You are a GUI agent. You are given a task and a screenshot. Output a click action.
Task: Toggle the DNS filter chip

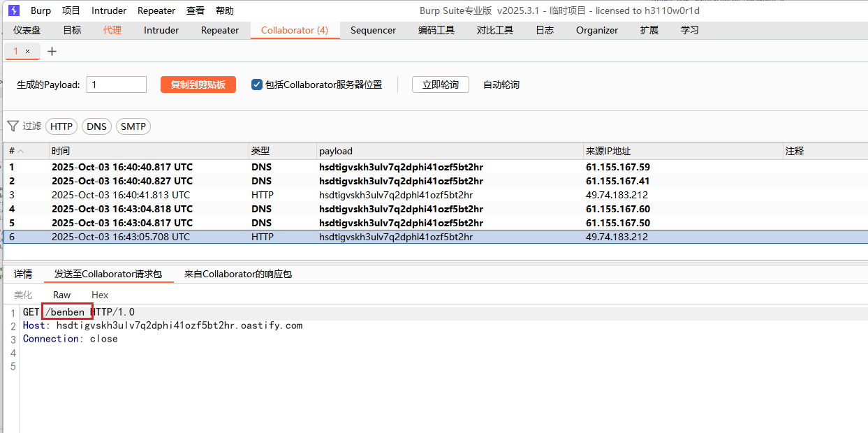pos(97,126)
